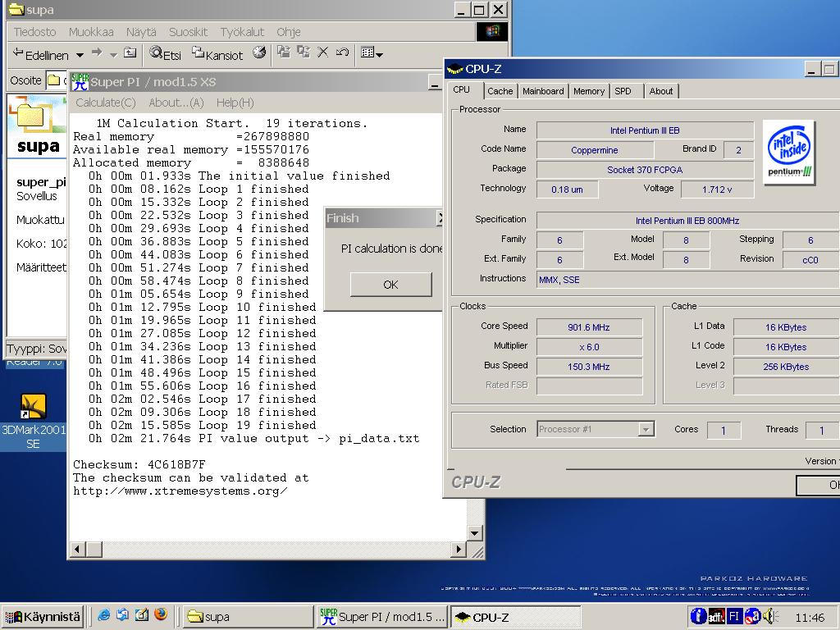The height and width of the screenshot is (630, 840).
Task: Click the History clock icon in toolbar
Action: pos(259,52)
